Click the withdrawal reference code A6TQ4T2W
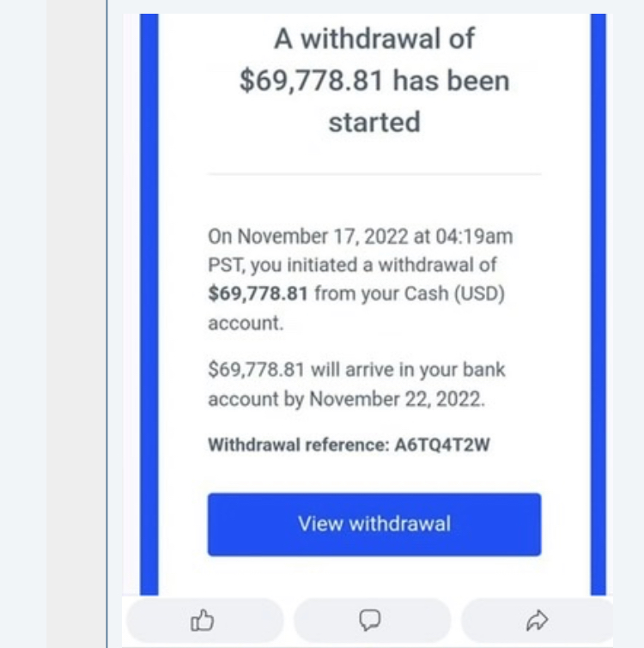Screen dimensions: 644x648 (x=442, y=445)
